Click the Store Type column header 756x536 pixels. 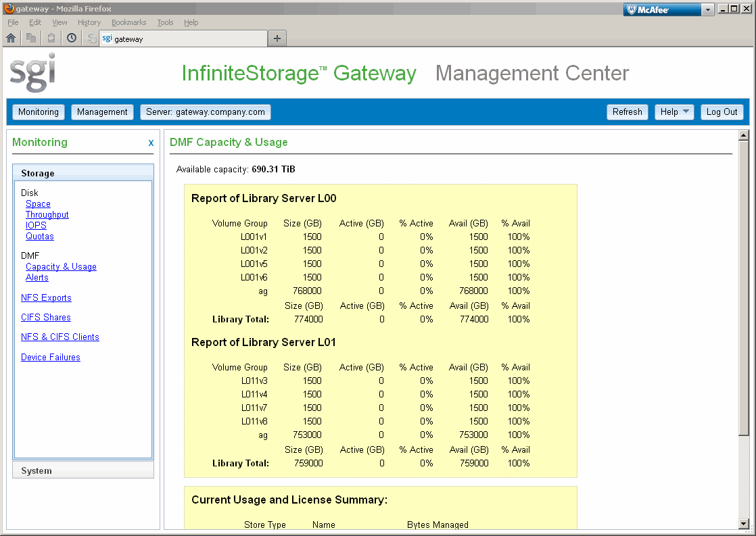tap(264, 525)
